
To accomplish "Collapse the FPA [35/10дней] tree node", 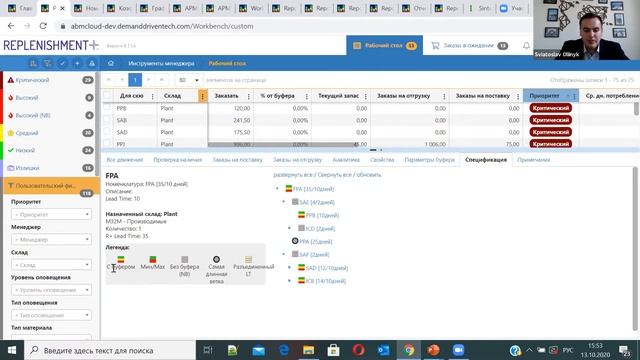I will tap(277, 189).
